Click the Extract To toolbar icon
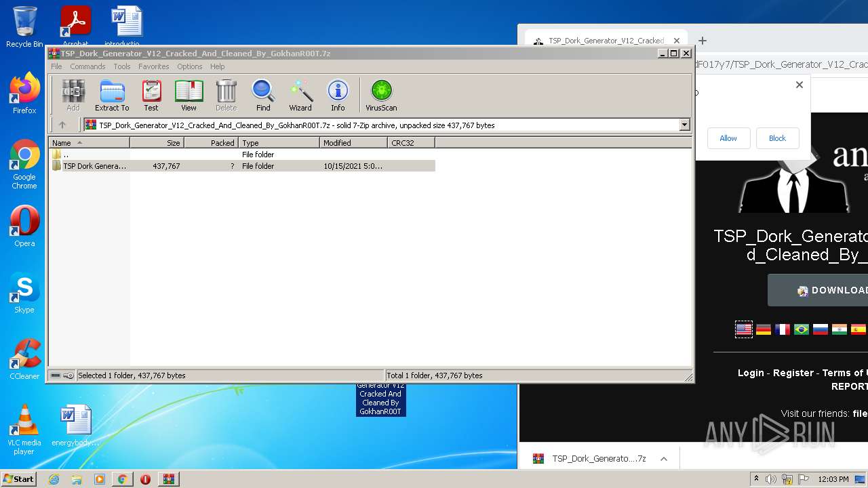868x488 pixels. click(x=112, y=95)
